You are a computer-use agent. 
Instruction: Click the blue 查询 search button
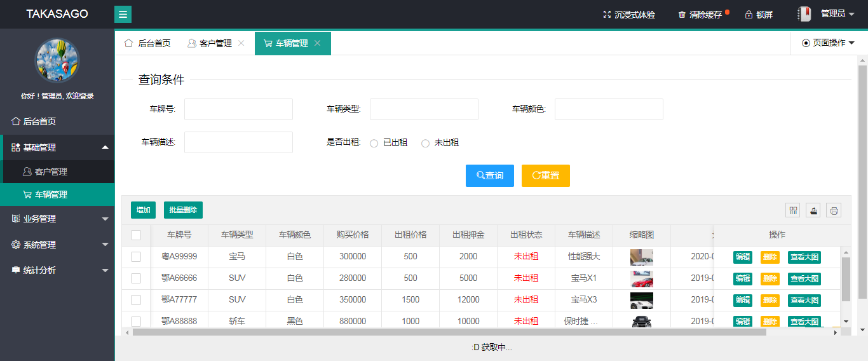point(489,176)
